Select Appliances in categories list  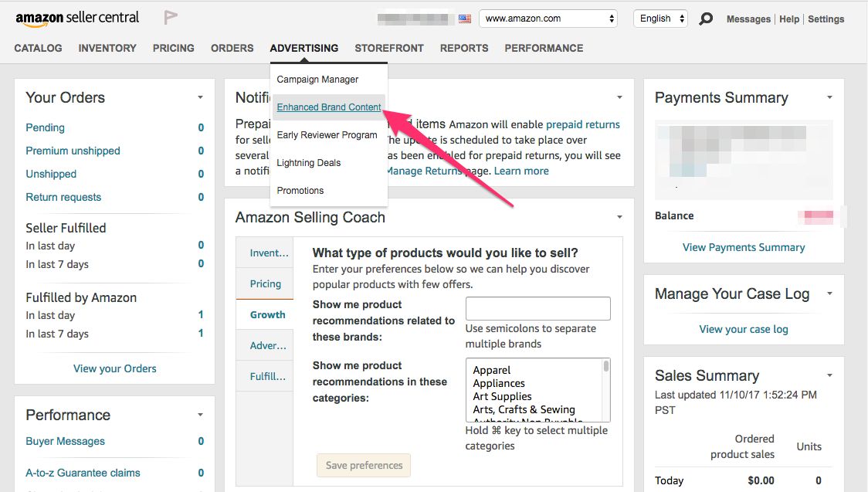499,383
